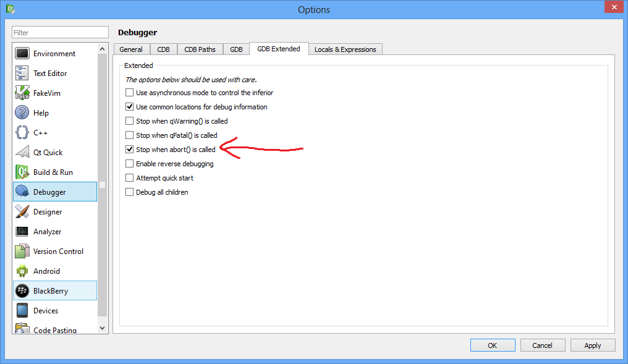The width and height of the screenshot is (628, 364).
Task: Select the Qt Quick category icon
Action: click(x=20, y=152)
